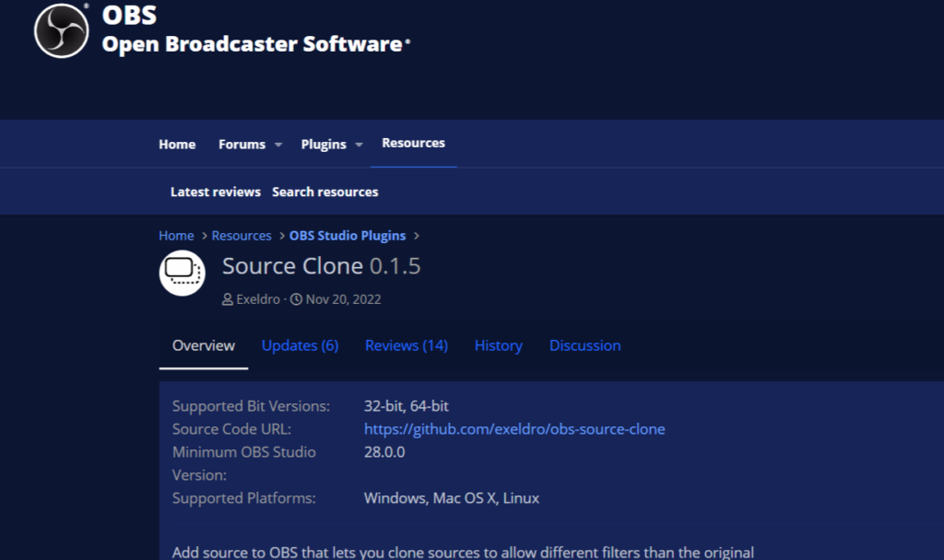
Task: Click the author user icon beside Exeldro
Action: click(228, 299)
